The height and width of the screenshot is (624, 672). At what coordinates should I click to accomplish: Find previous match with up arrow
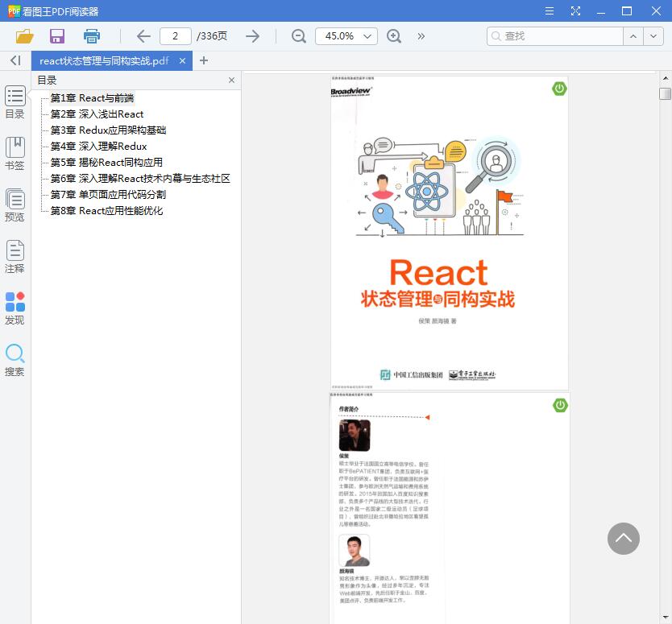(x=633, y=36)
